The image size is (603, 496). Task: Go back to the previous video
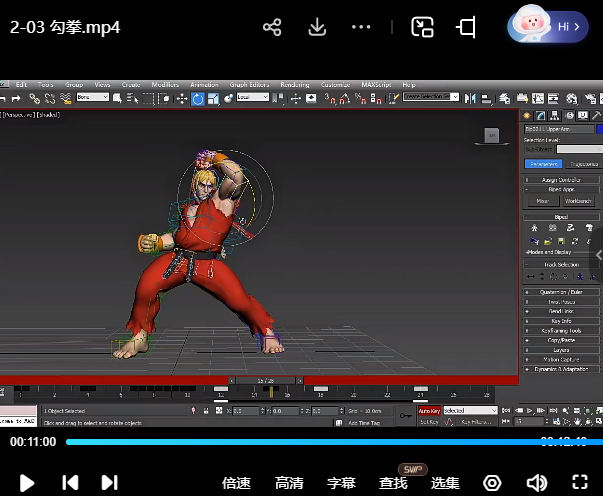pyautogui.click(x=70, y=482)
